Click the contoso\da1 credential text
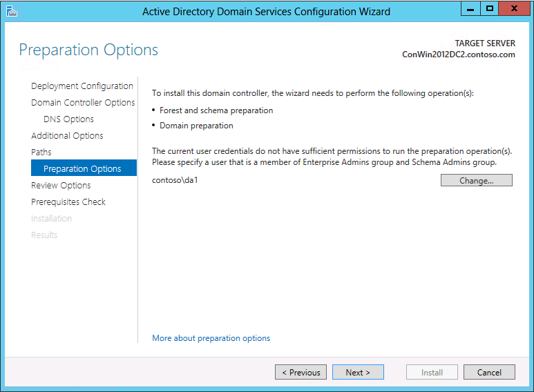 coord(175,180)
